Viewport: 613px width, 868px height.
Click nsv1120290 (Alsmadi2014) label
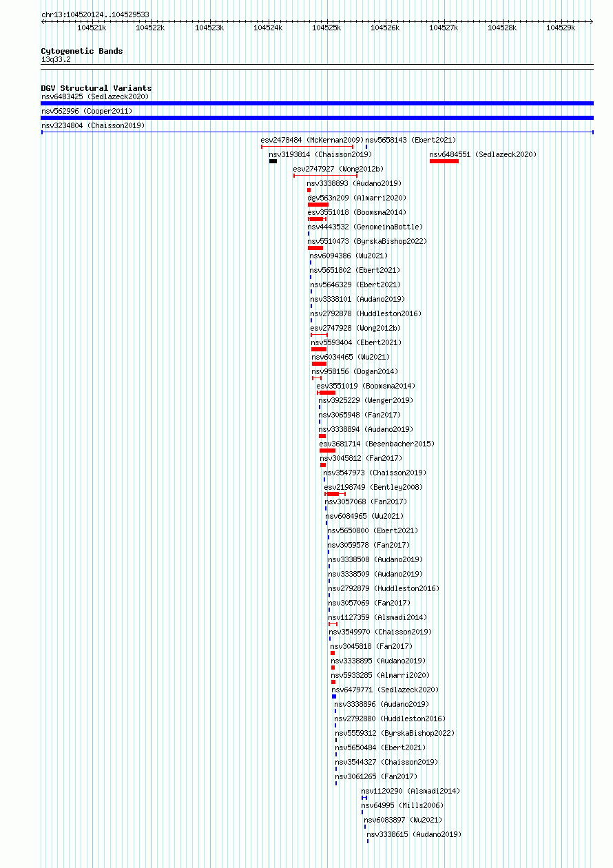411,791
